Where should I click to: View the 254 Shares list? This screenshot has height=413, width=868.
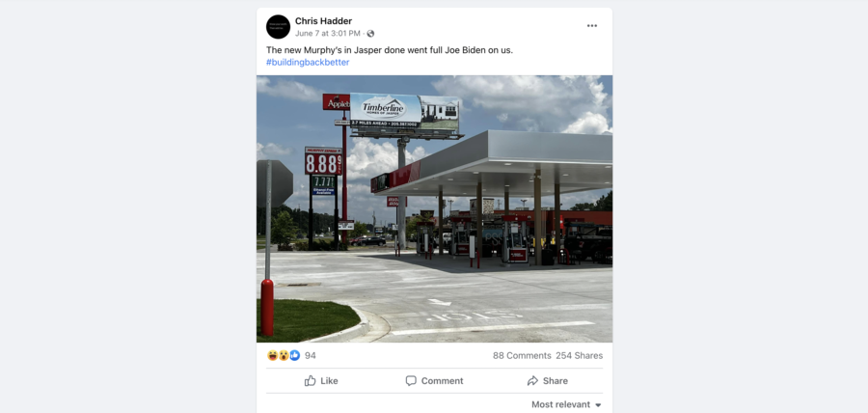pos(579,355)
